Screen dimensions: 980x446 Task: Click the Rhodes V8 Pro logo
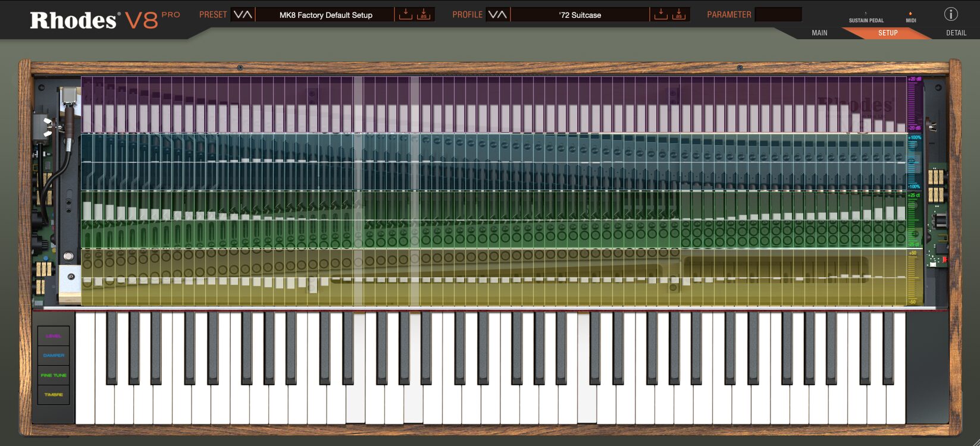tap(105, 20)
